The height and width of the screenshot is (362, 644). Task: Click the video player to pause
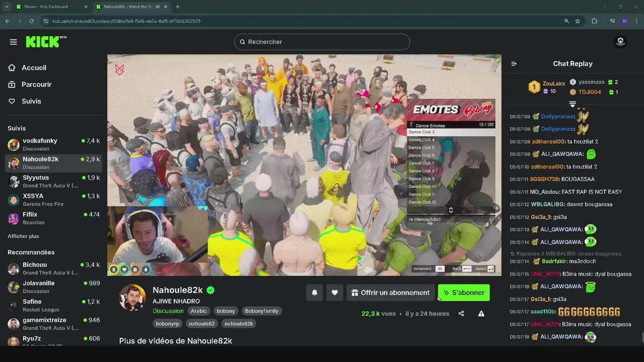coord(304,165)
